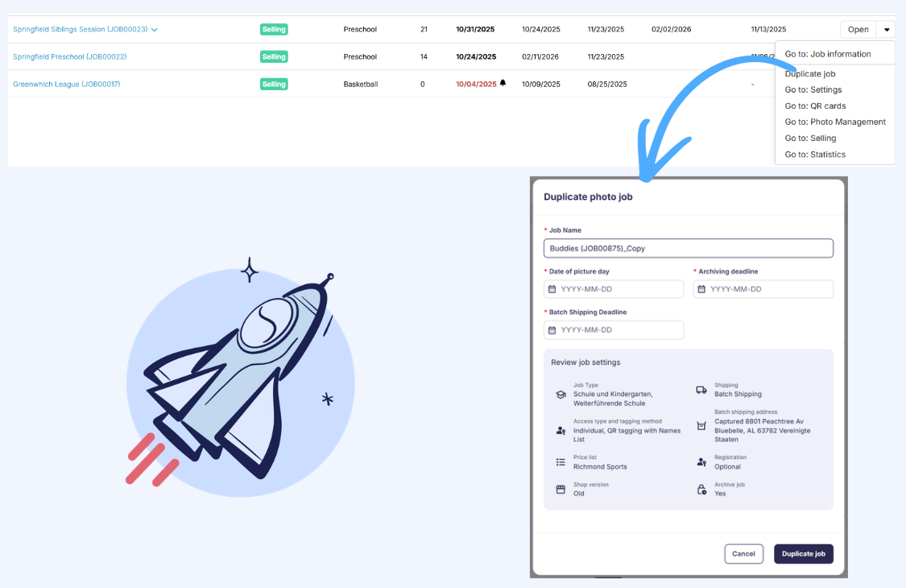
Task: Click the Duplicate photo job dialog title
Action: (588, 197)
